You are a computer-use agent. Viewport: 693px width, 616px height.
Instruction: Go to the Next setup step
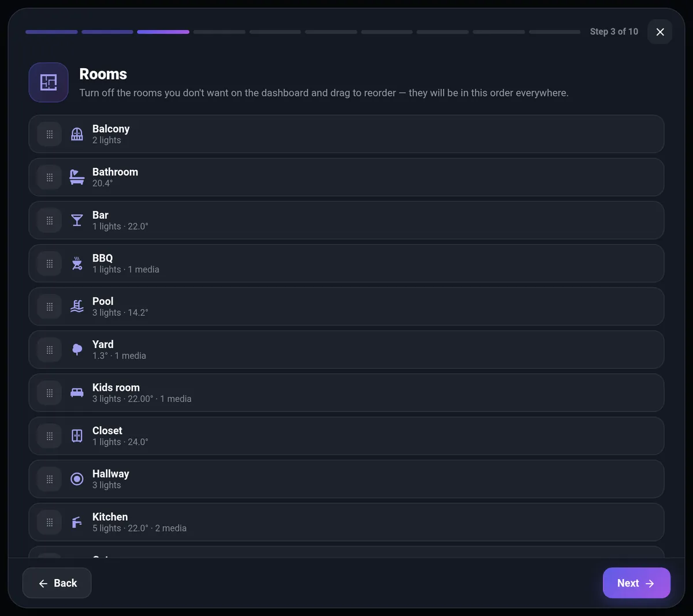[x=636, y=583]
